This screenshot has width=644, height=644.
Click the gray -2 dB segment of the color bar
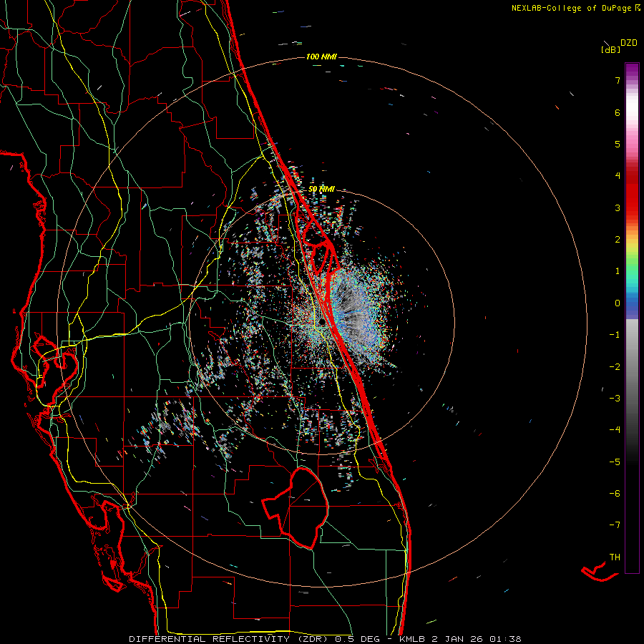click(632, 367)
